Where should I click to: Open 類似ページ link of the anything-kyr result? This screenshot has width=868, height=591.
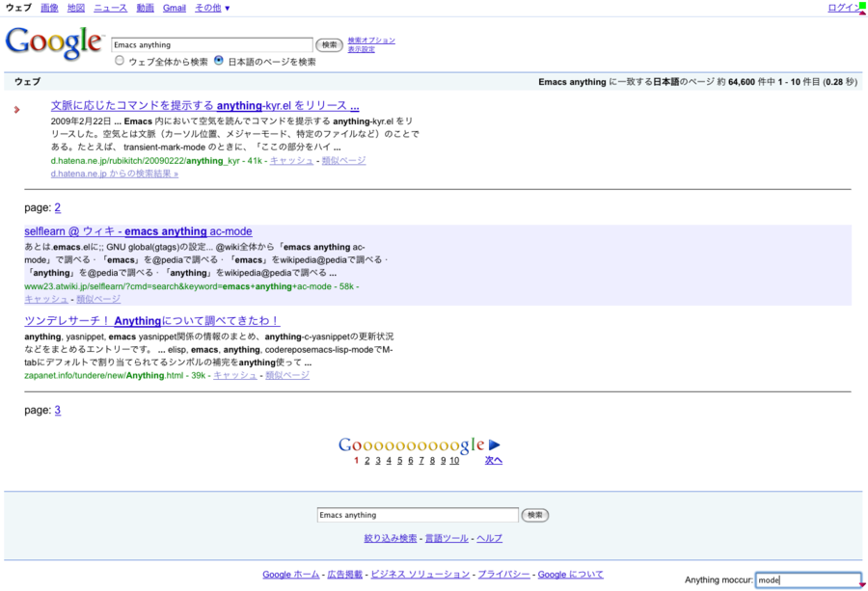[343, 160]
